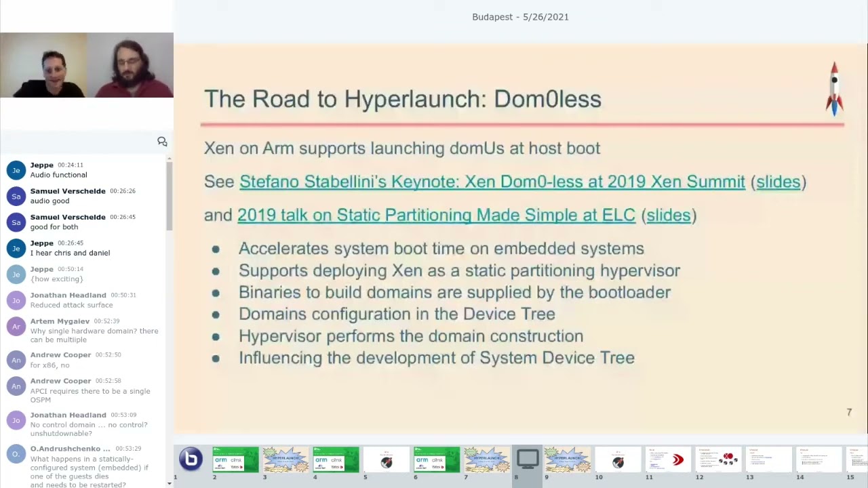Open thumbnail 2 with arm xilinx logos
Viewport: 868px width, 488px height.
click(235, 460)
